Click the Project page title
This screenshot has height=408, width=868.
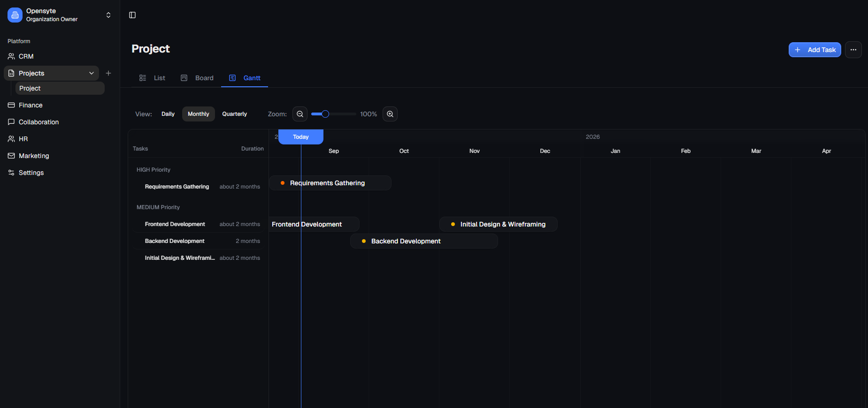point(151,49)
